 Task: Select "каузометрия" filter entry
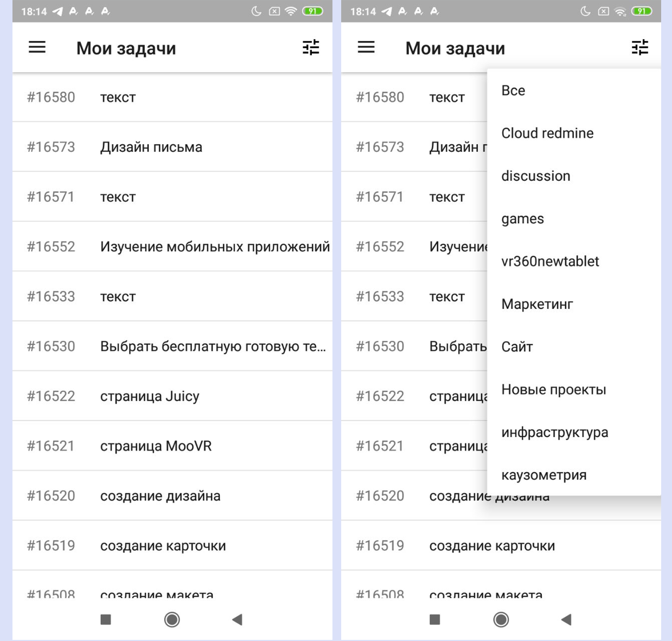click(543, 475)
